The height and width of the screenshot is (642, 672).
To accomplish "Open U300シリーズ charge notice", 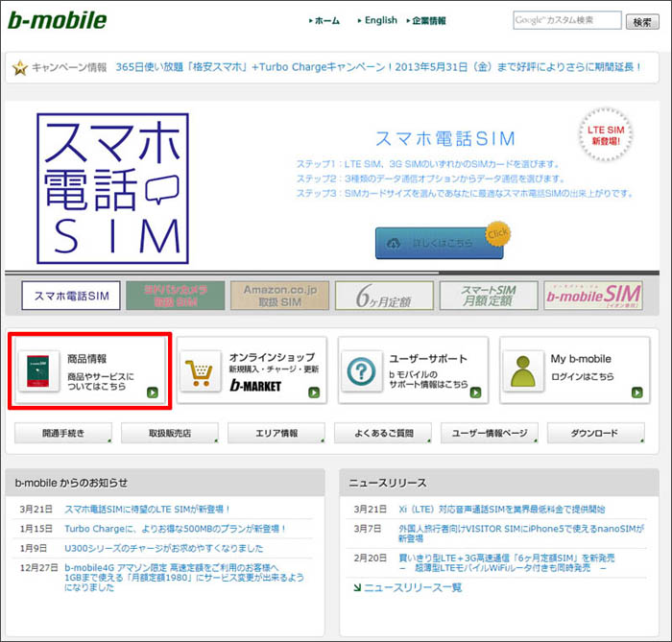I will tap(164, 548).
